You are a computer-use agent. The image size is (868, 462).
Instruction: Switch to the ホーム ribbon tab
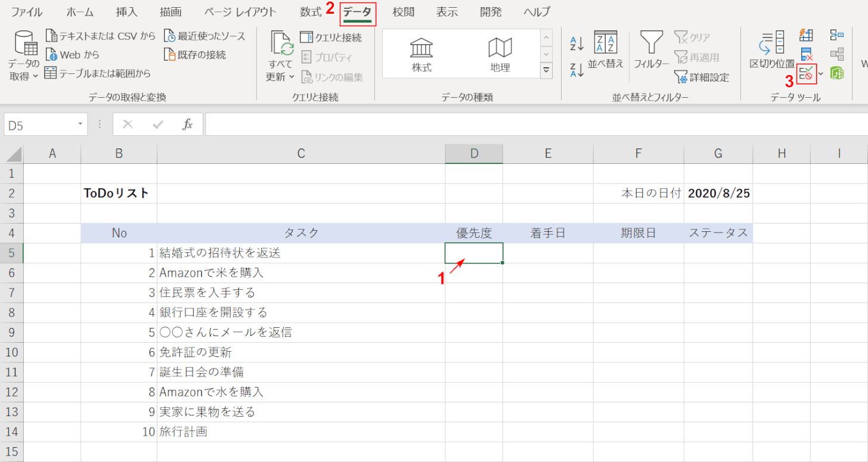(x=80, y=11)
